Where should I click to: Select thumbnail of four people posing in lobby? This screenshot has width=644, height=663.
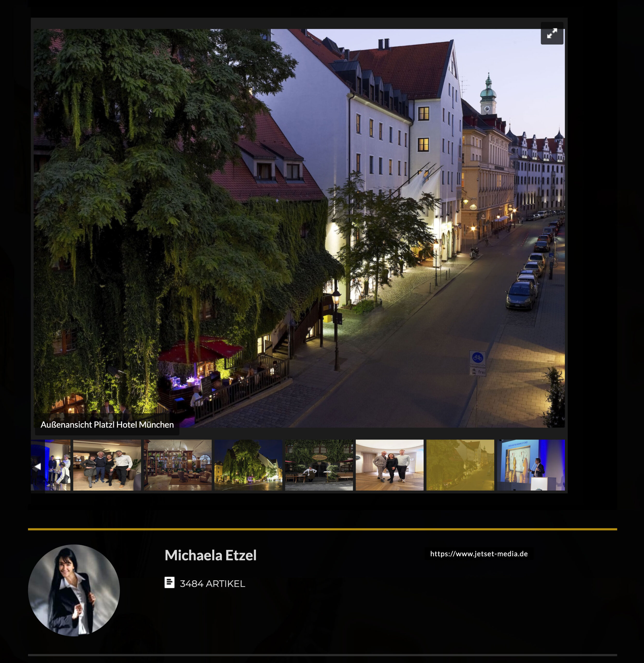[x=107, y=465]
